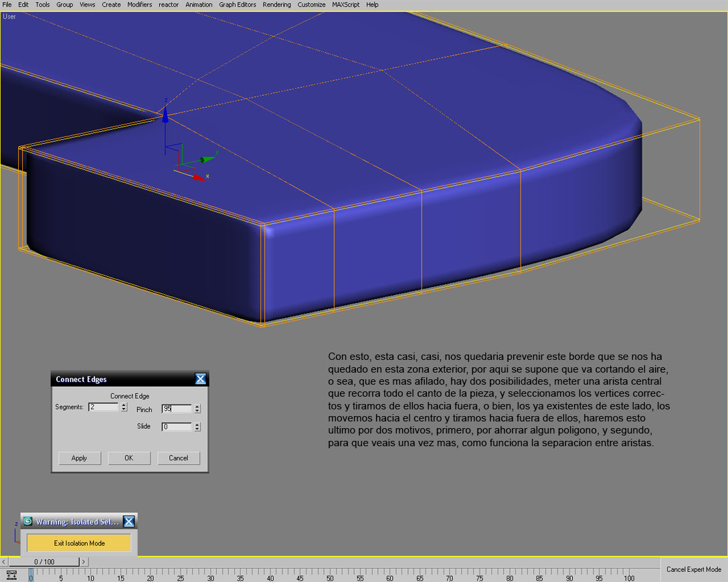Click the 0 / 100 time slider handle

[44, 561]
